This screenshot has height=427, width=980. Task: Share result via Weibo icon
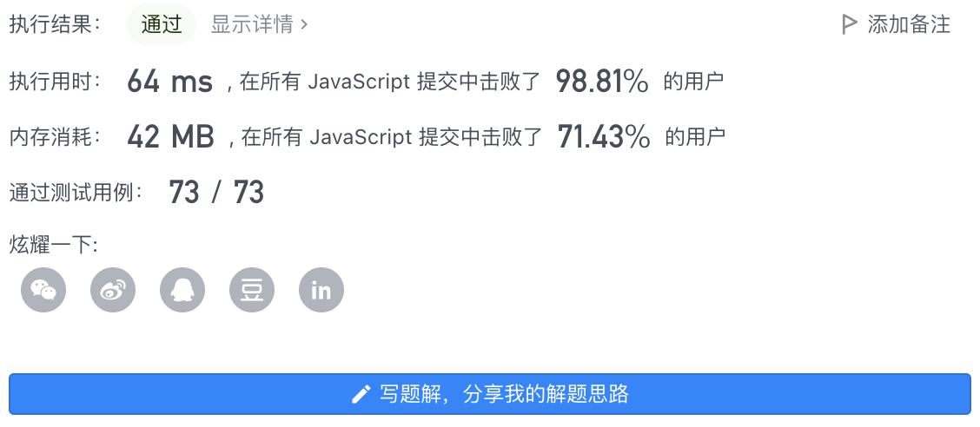click(113, 290)
